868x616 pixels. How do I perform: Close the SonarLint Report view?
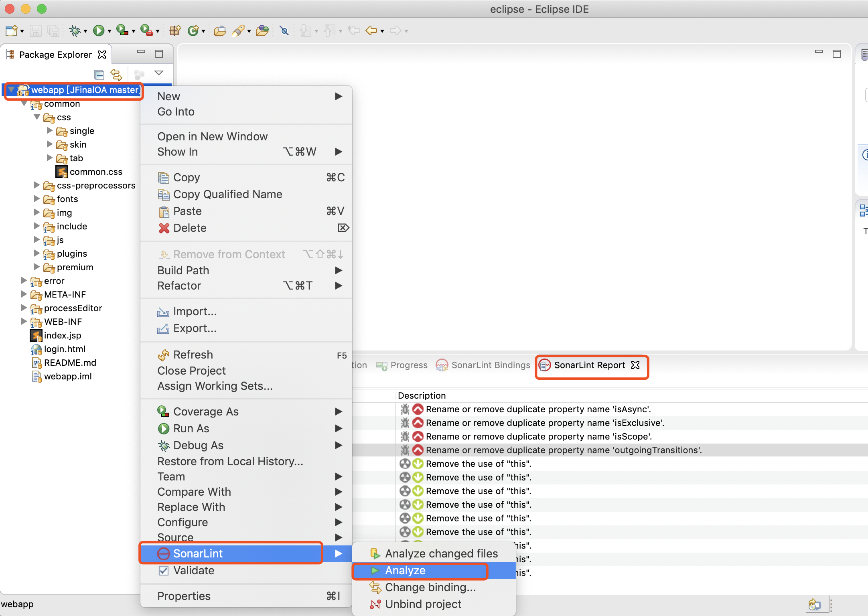click(636, 365)
